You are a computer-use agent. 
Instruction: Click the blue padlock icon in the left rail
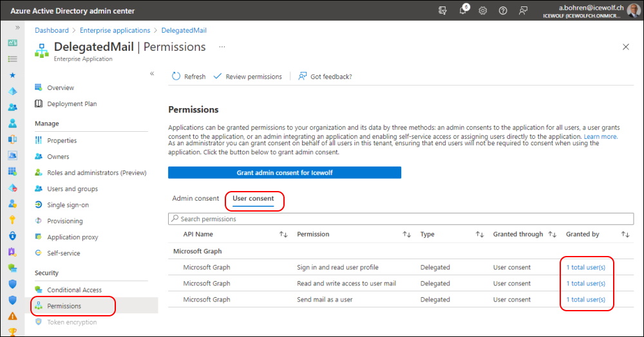click(13, 236)
